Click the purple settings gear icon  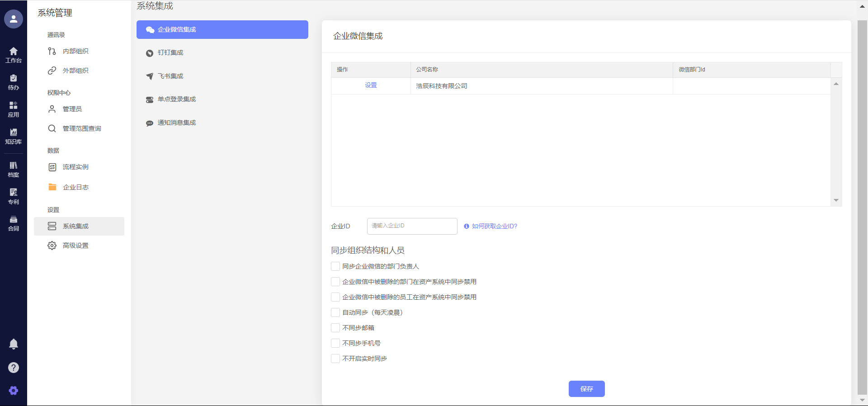[x=14, y=391]
